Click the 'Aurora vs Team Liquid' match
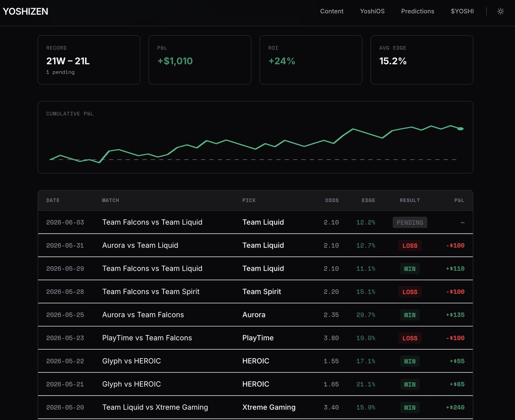515x420 pixels. (x=140, y=246)
